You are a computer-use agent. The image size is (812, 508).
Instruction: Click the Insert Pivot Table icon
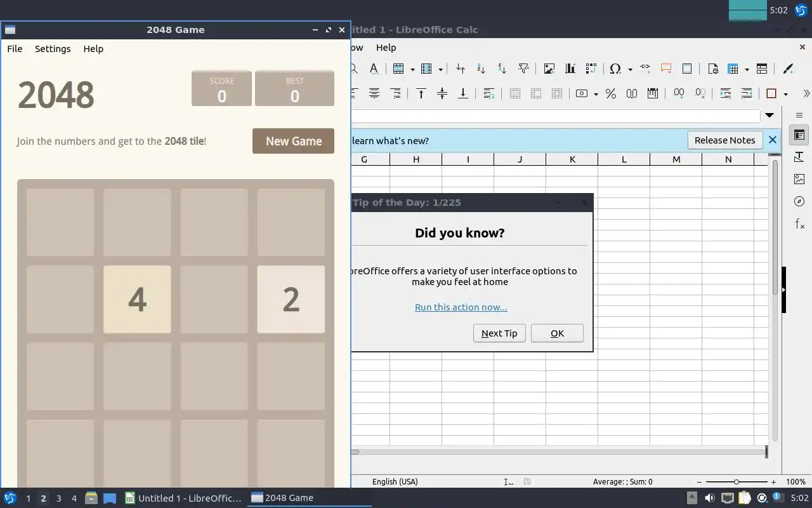coord(591,69)
